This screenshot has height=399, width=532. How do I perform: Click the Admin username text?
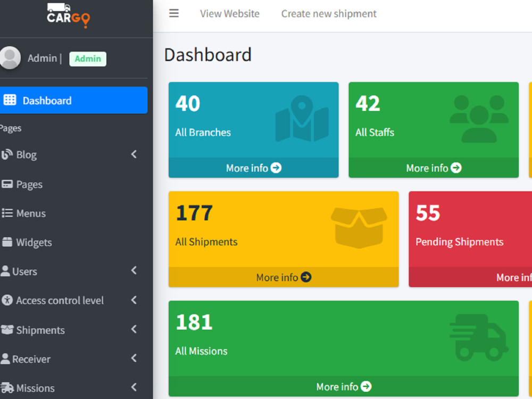click(x=43, y=59)
